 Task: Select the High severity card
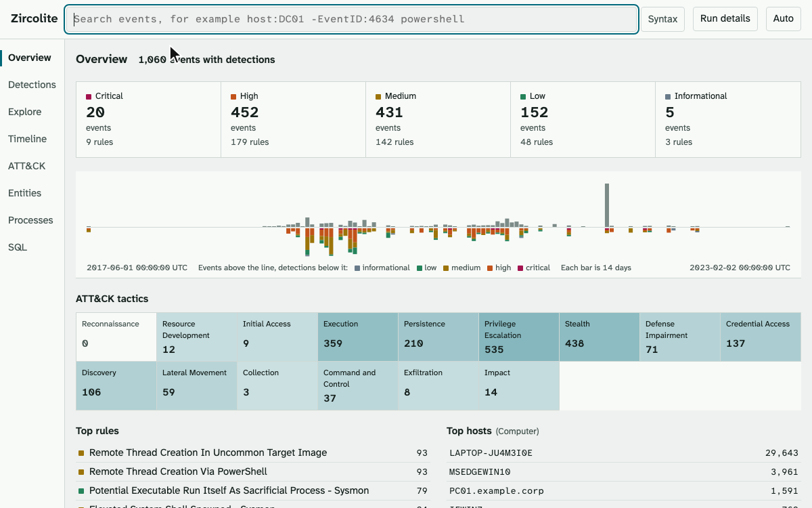pos(293,119)
